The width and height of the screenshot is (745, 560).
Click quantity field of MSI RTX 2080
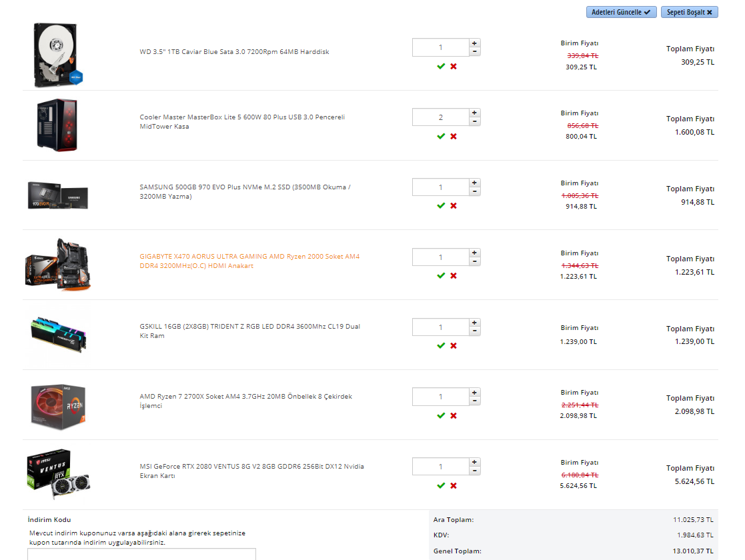click(440, 467)
